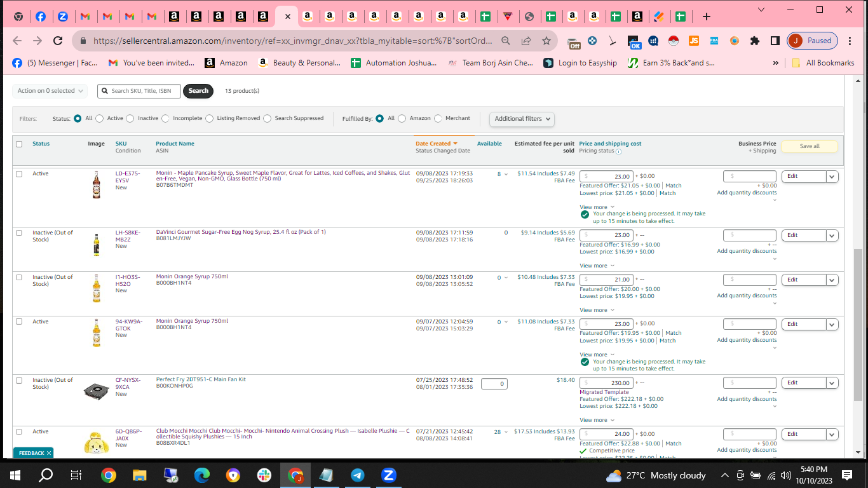Image resolution: width=868 pixels, height=488 pixels.
Task: Open the Windows notification center
Action: pyautogui.click(x=847, y=475)
